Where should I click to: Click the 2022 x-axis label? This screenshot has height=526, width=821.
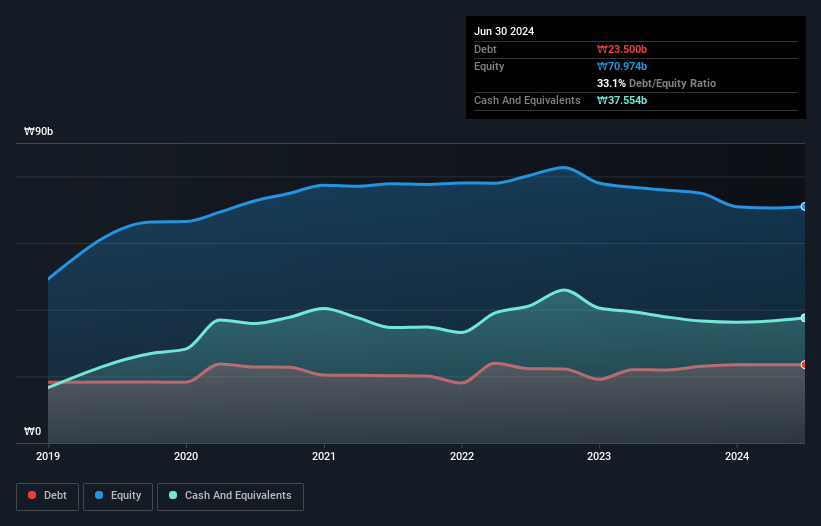[462, 456]
